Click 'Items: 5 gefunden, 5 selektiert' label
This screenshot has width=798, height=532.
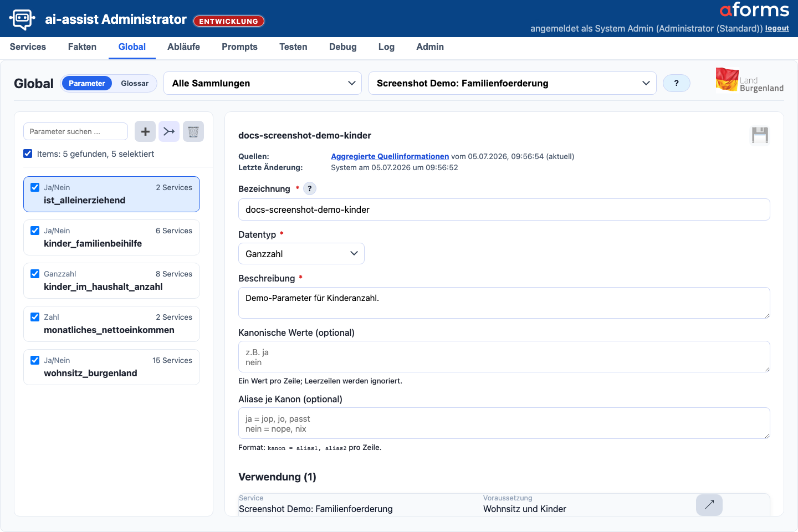[x=95, y=154]
